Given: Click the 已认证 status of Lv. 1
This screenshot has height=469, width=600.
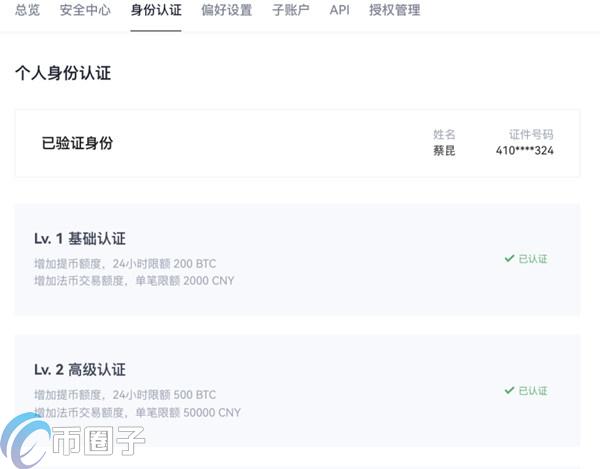Looking at the screenshot, I should tap(533, 259).
